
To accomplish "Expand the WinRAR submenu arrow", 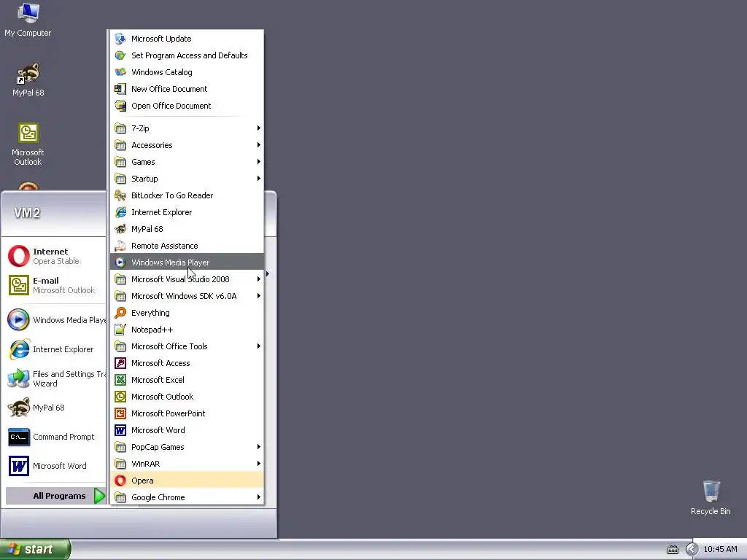I will point(259,463).
